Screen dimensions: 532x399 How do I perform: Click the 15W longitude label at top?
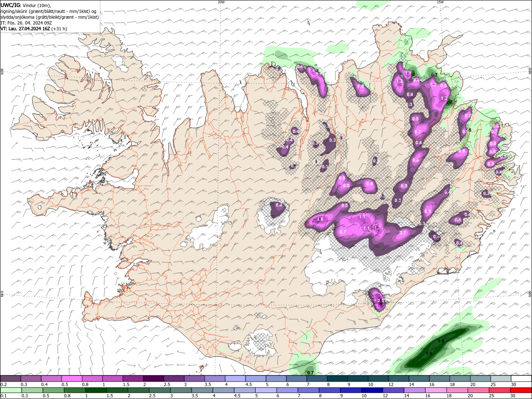(440, 2)
